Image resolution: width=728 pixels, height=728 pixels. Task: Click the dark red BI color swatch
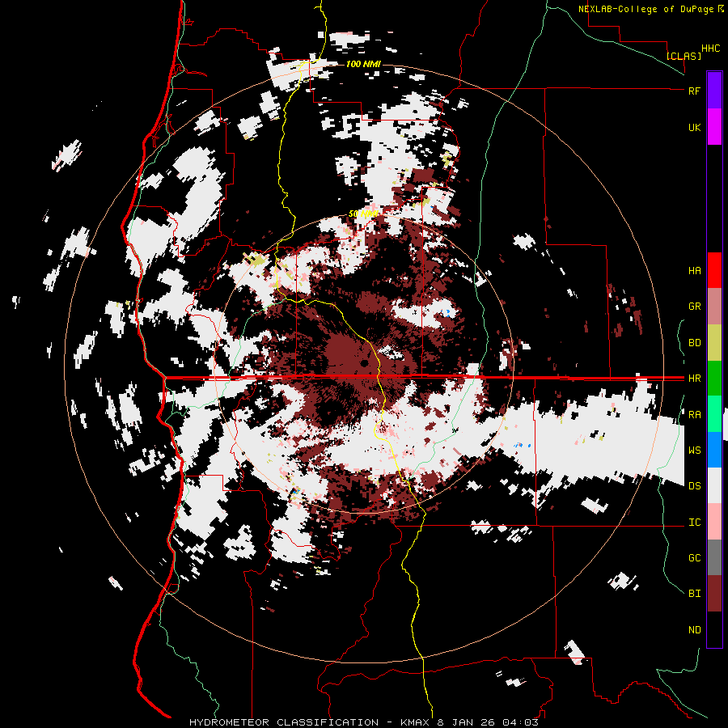[714, 594]
